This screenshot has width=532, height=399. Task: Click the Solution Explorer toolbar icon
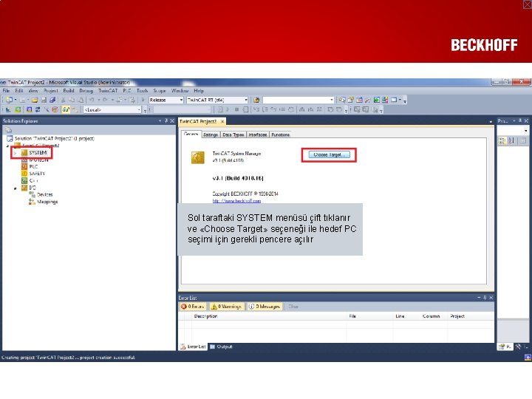tap(342, 100)
